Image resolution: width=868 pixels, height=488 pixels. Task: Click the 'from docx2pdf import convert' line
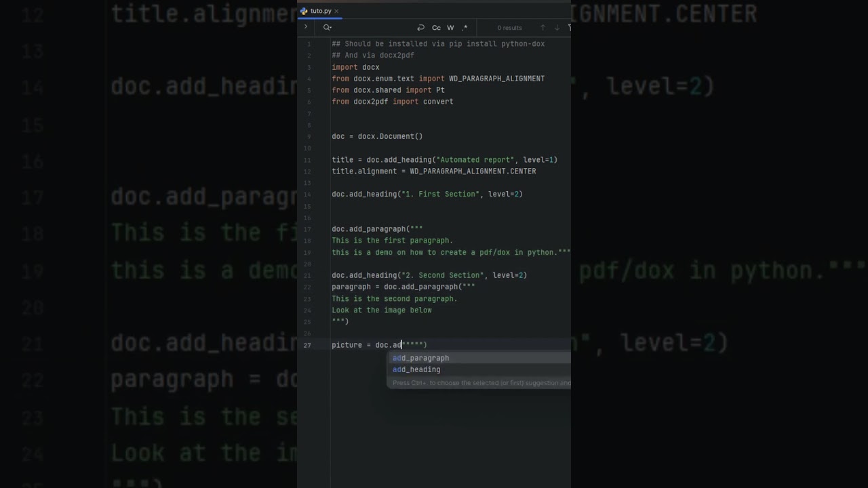pyautogui.click(x=393, y=102)
